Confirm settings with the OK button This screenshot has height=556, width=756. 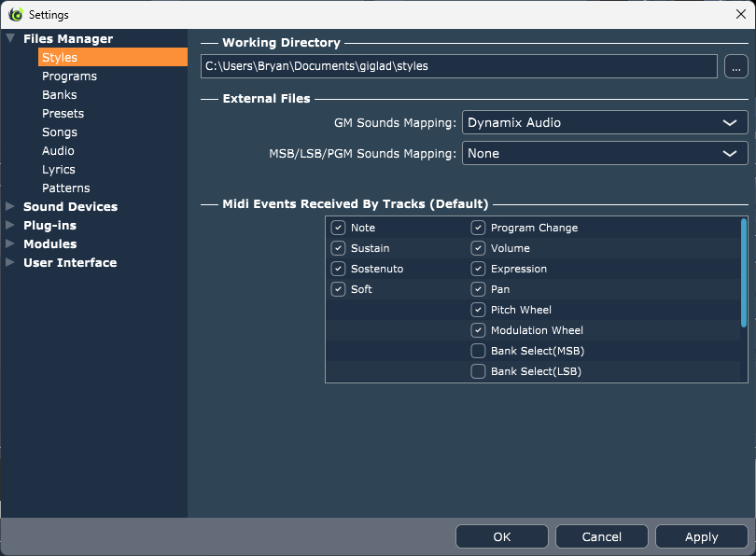point(502,536)
